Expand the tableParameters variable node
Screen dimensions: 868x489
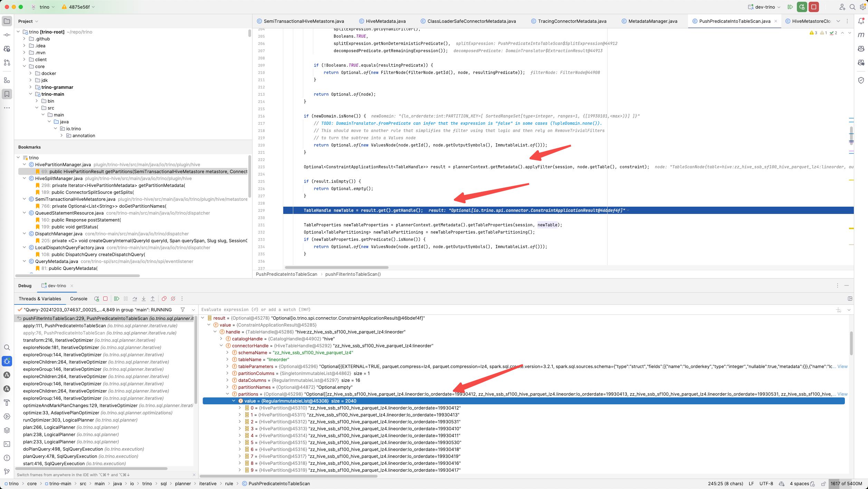point(227,366)
